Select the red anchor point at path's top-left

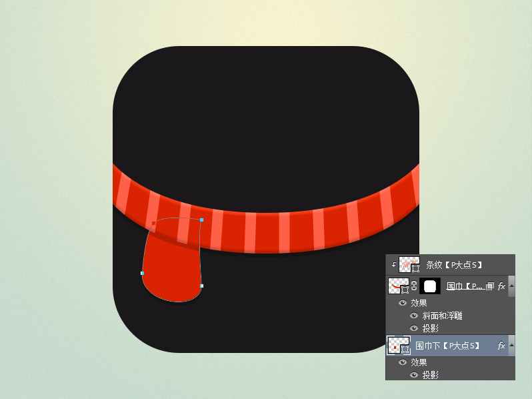(154, 223)
